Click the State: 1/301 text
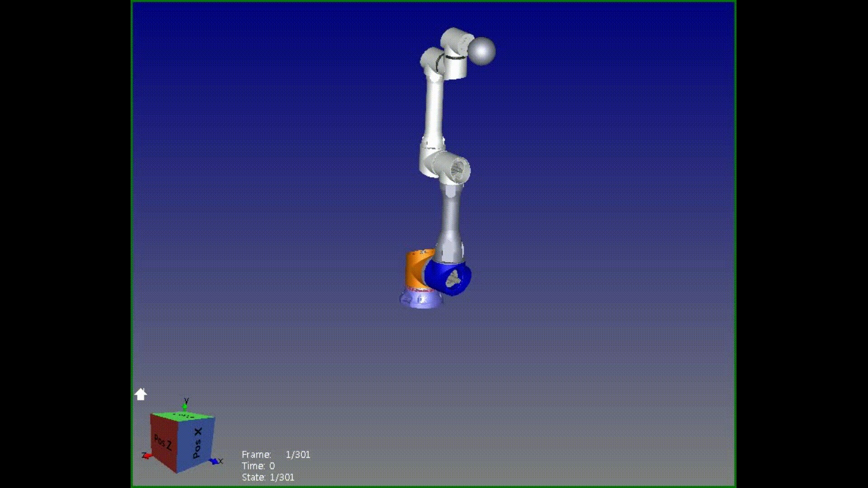The image size is (868, 488). (268, 477)
